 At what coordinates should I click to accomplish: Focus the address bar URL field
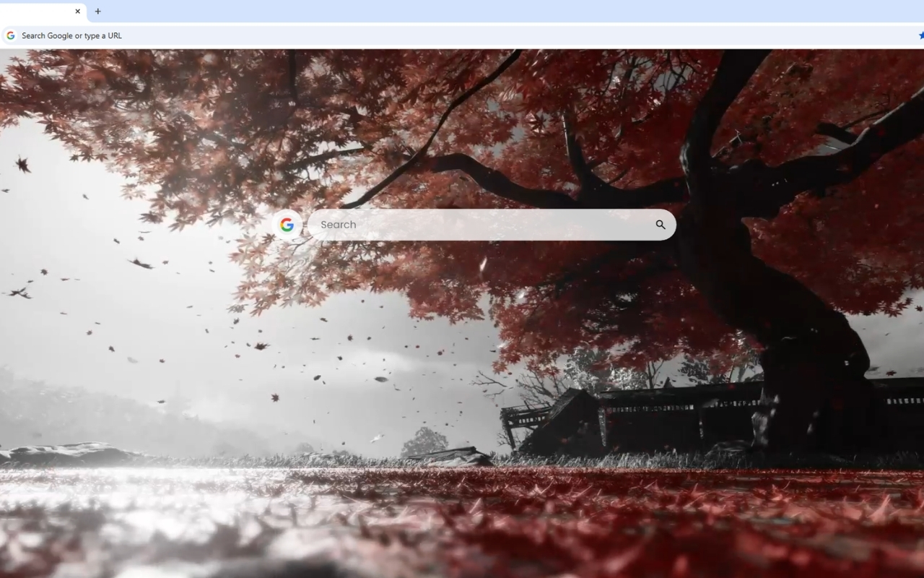coord(462,35)
